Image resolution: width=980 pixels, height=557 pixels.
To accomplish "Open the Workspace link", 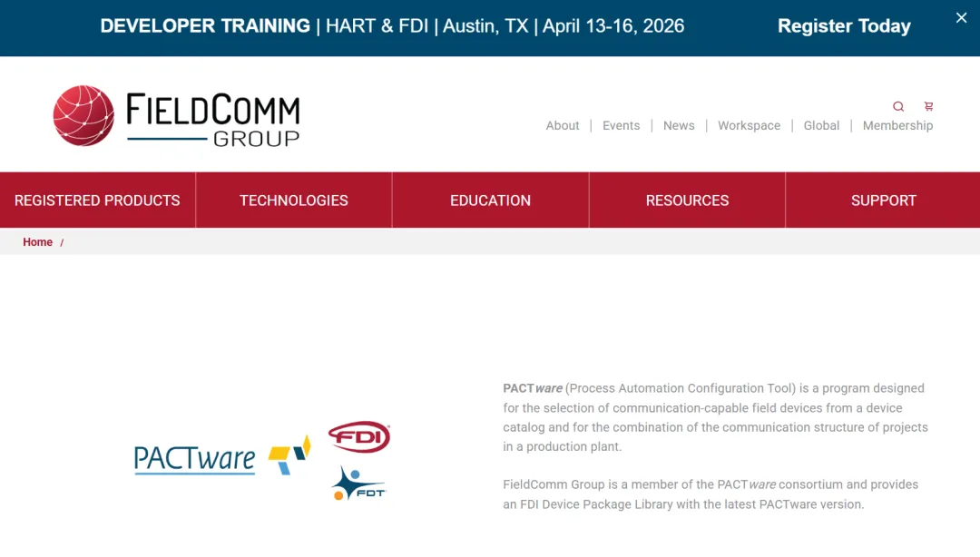I will click(749, 126).
